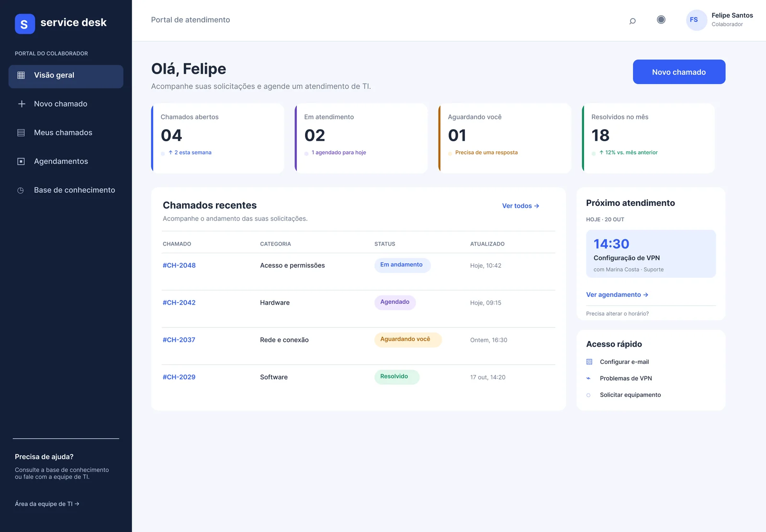Open ticket #CH-2037
This screenshot has width=766, height=532.
pyautogui.click(x=179, y=340)
